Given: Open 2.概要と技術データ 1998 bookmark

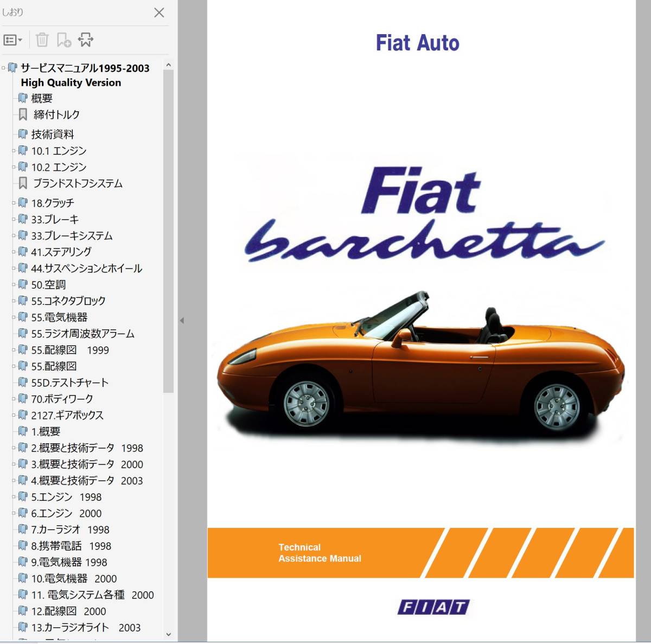Looking at the screenshot, I should (x=87, y=448).
